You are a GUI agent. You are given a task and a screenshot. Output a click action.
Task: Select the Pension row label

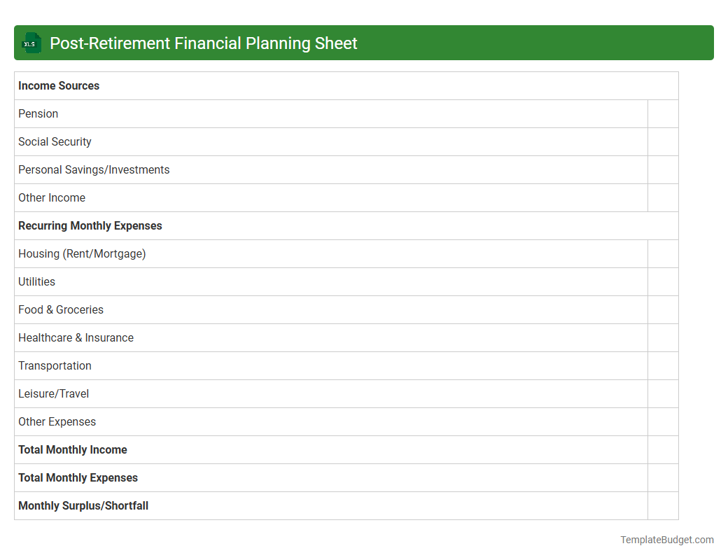point(38,113)
